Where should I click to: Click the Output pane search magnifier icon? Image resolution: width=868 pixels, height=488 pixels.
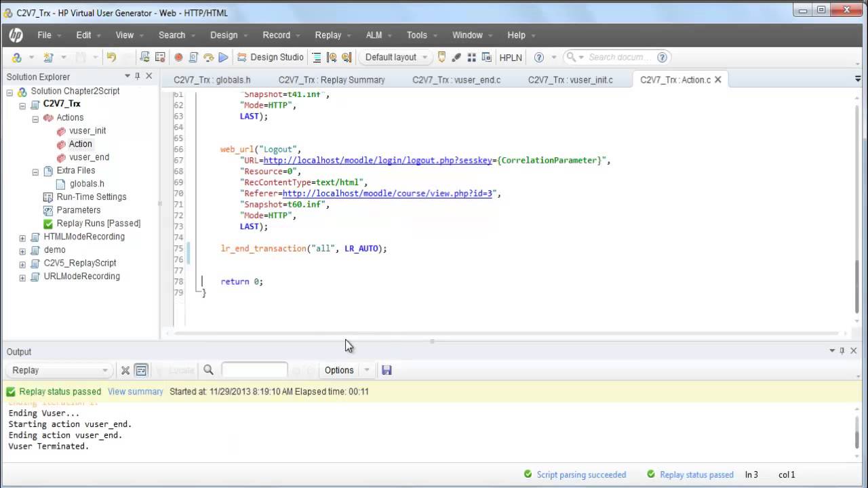208,369
